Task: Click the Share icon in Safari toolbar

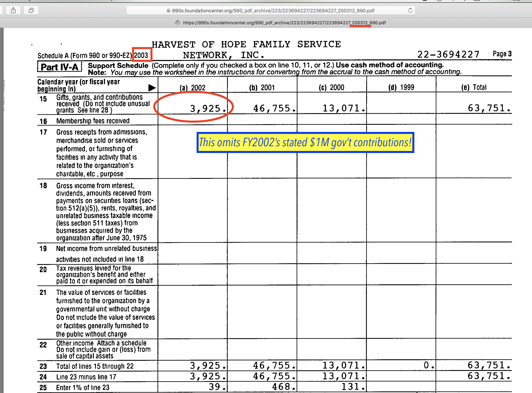Action: (13, 10)
